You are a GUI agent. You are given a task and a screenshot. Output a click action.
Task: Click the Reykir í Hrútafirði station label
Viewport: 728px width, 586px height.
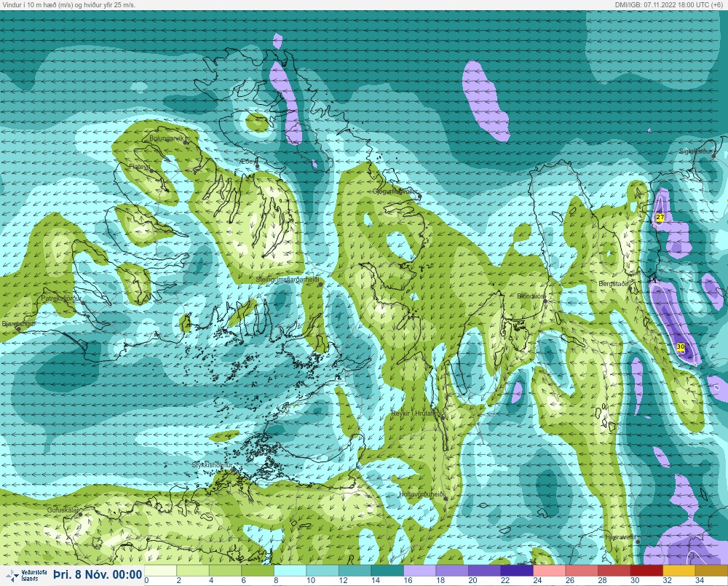(x=418, y=413)
